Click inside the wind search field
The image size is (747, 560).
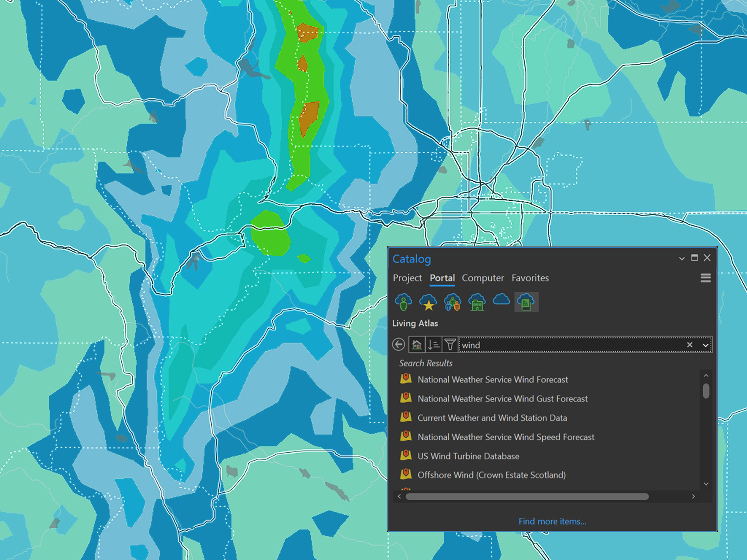569,345
